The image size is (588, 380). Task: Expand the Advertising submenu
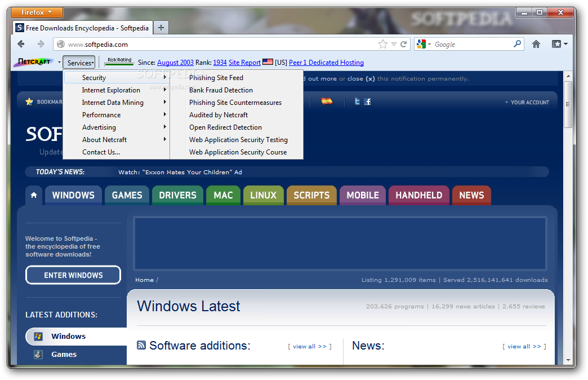click(116, 127)
